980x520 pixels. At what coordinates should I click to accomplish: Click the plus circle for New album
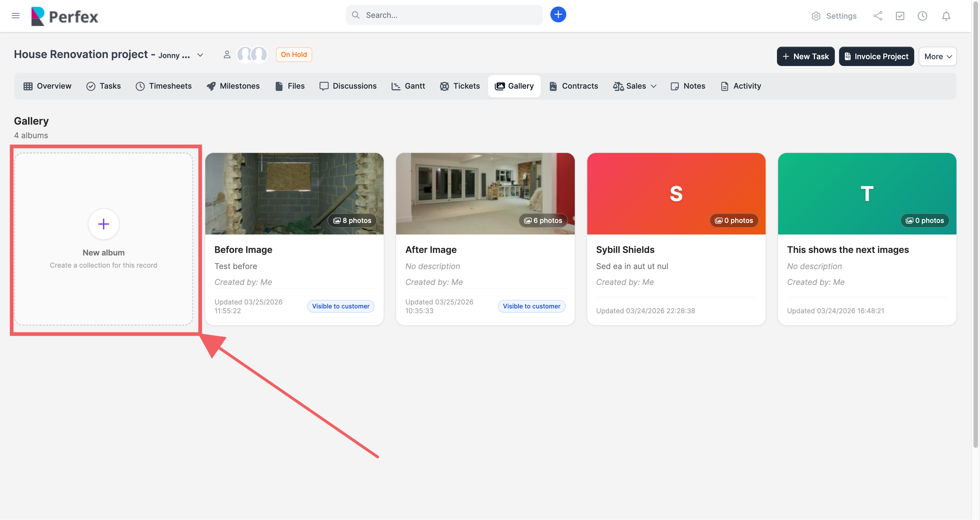coord(104,224)
